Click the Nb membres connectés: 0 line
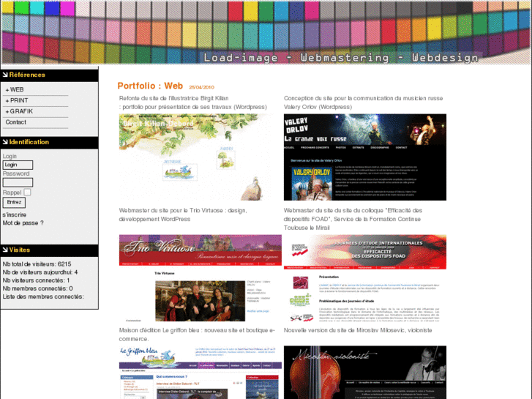Image resolution: width=532 pixels, height=399 pixels. pyautogui.click(x=37, y=288)
